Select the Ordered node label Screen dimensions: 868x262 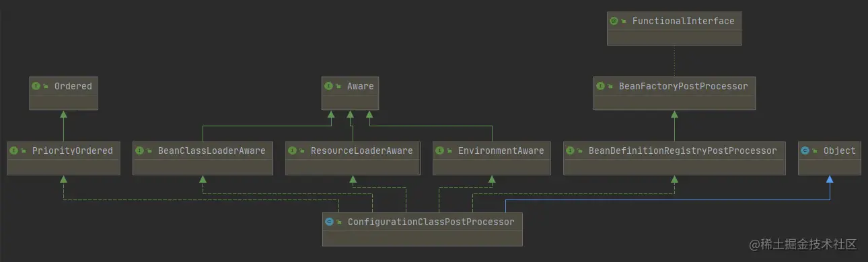pos(73,87)
